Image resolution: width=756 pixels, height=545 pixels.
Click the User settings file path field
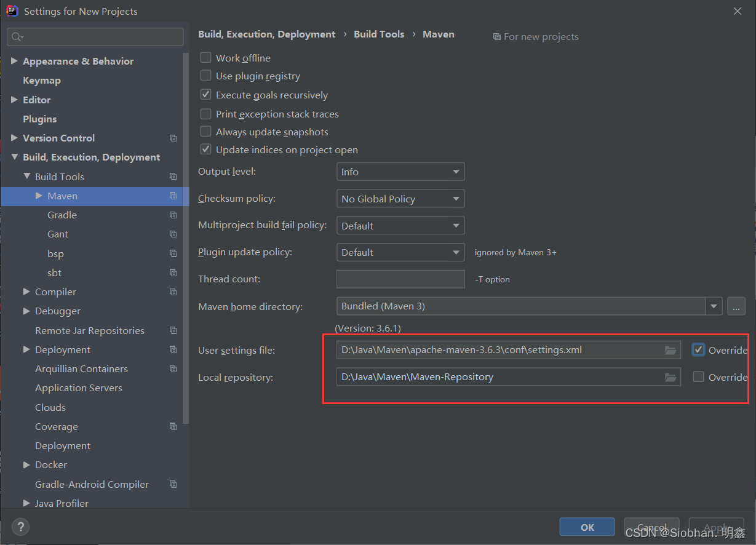coord(509,350)
